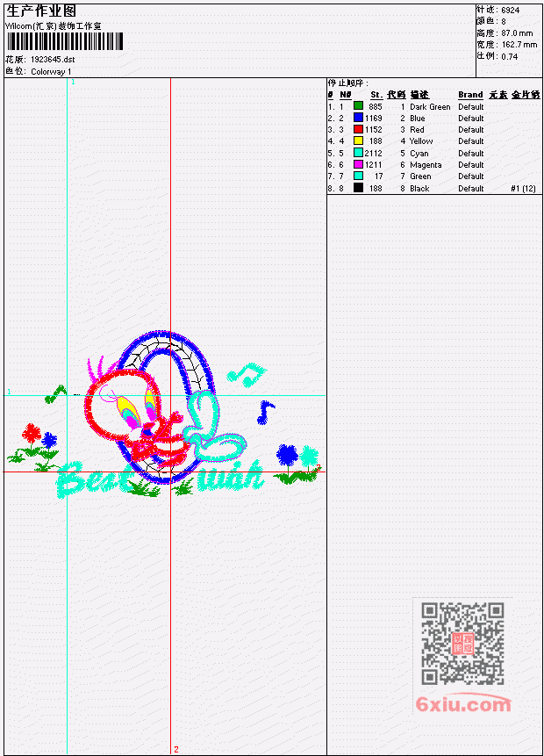Select the scale value 0.74
This screenshot has height=756, width=544.
click(509, 56)
